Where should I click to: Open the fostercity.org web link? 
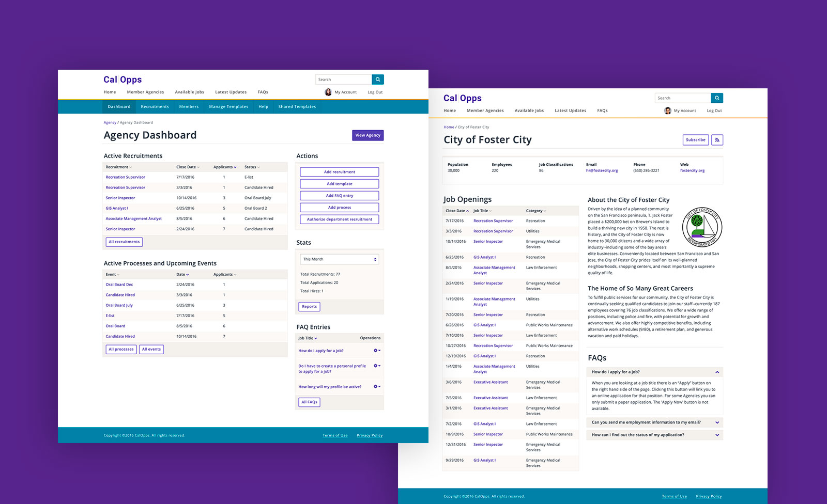(693, 170)
